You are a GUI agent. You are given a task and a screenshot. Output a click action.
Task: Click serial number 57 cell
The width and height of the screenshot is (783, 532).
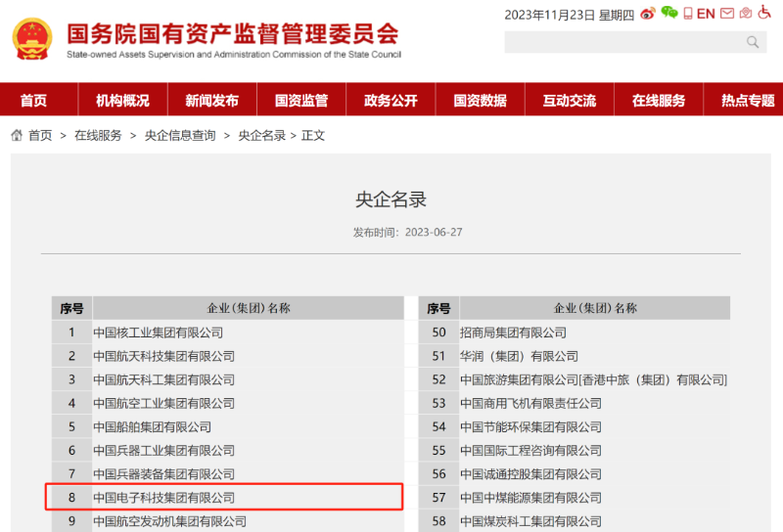click(438, 497)
